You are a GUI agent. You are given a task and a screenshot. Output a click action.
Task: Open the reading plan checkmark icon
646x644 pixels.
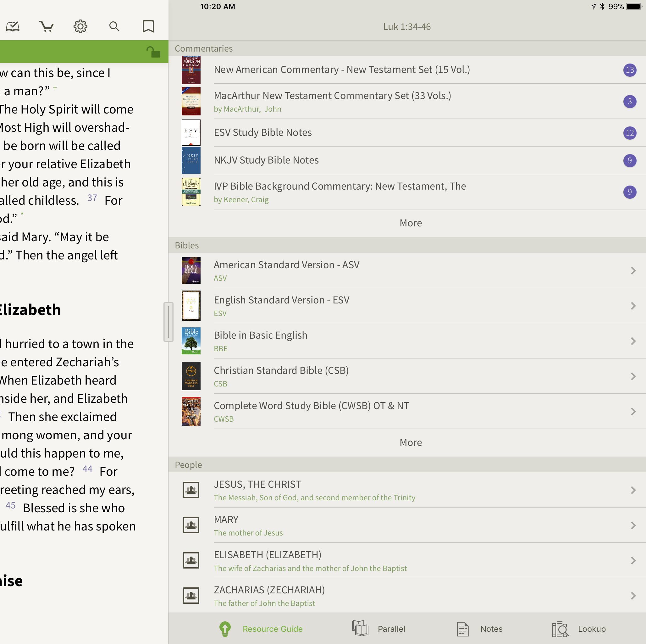(x=12, y=26)
